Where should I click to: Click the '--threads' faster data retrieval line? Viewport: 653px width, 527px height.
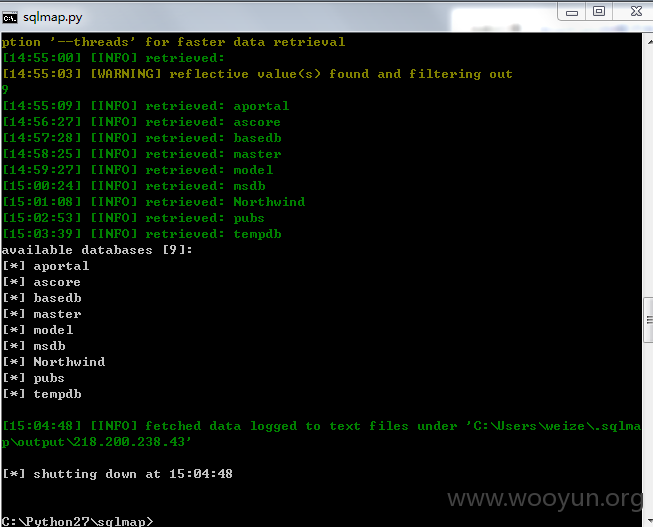pos(173,42)
